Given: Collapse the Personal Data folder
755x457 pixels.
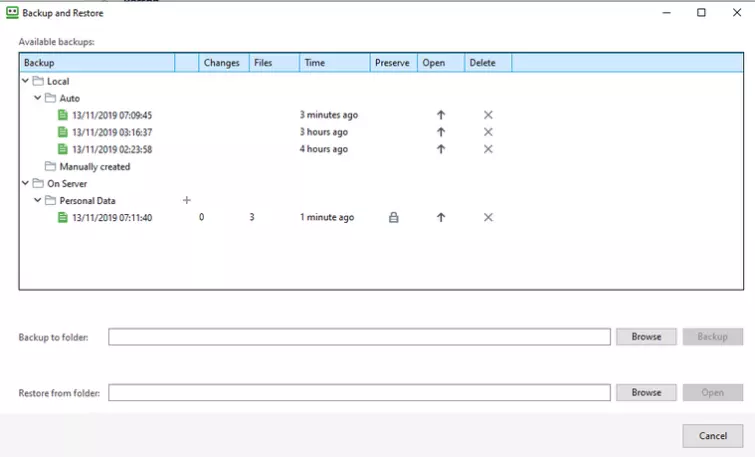Looking at the screenshot, I should (37, 200).
